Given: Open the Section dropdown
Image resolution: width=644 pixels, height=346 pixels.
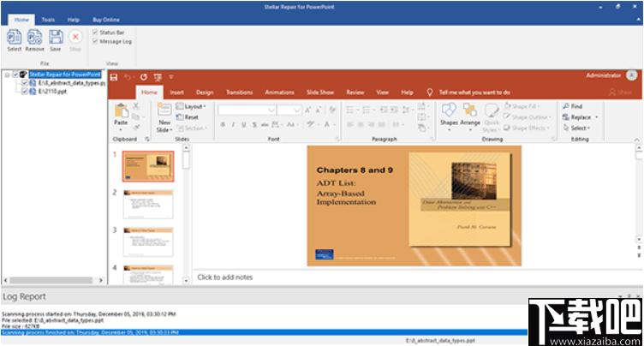Looking at the screenshot, I should click(192, 128).
